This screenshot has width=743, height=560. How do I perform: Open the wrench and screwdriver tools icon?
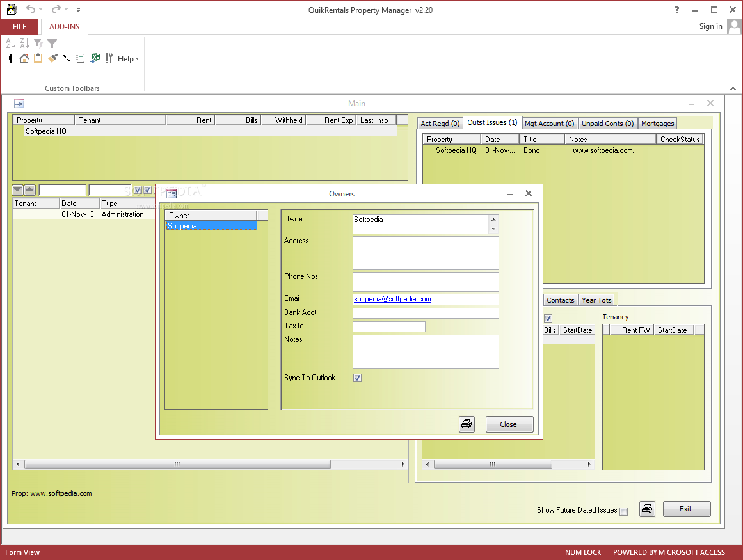(109, 58)
